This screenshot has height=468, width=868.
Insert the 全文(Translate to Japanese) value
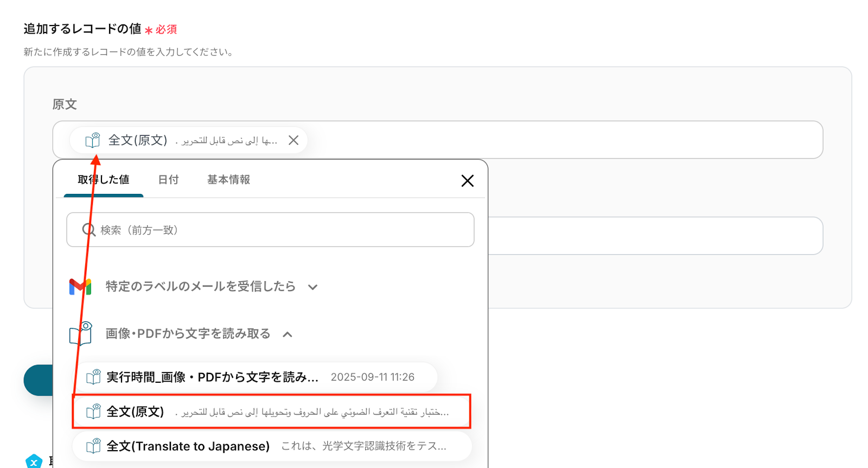click(272, 446)
